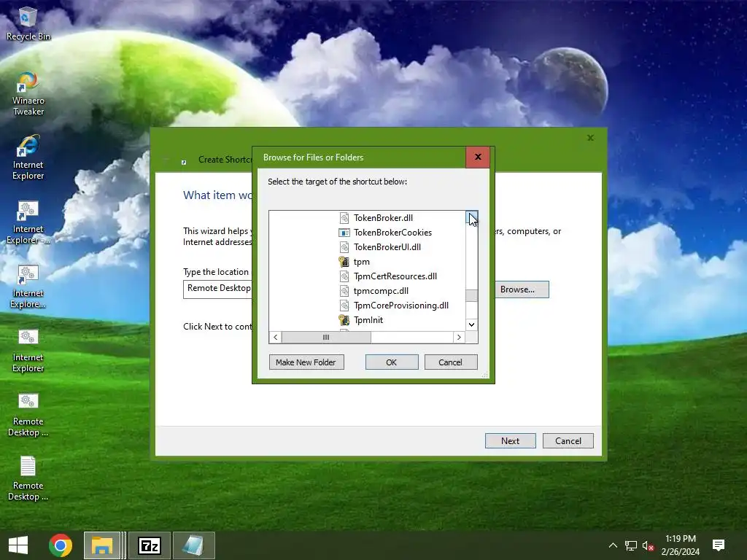
Task: Select the 'Internet Explore...' gears shortcut with arrow
Action: 28,286
